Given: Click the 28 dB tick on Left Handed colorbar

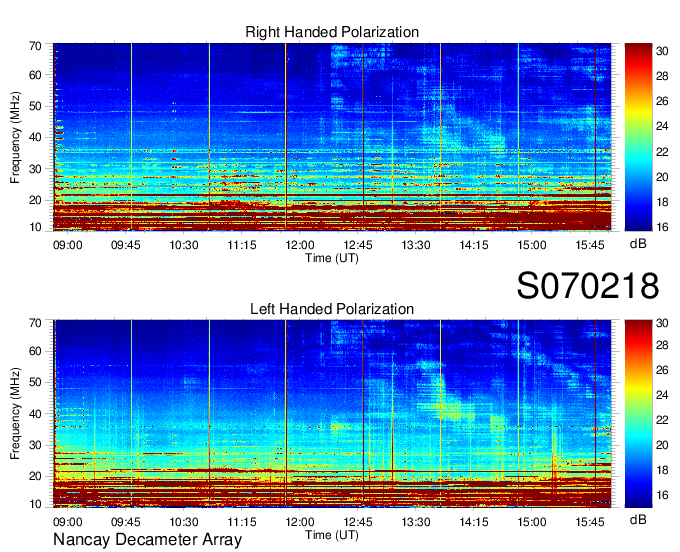Looking at the screenshot, I should [662, 346].
